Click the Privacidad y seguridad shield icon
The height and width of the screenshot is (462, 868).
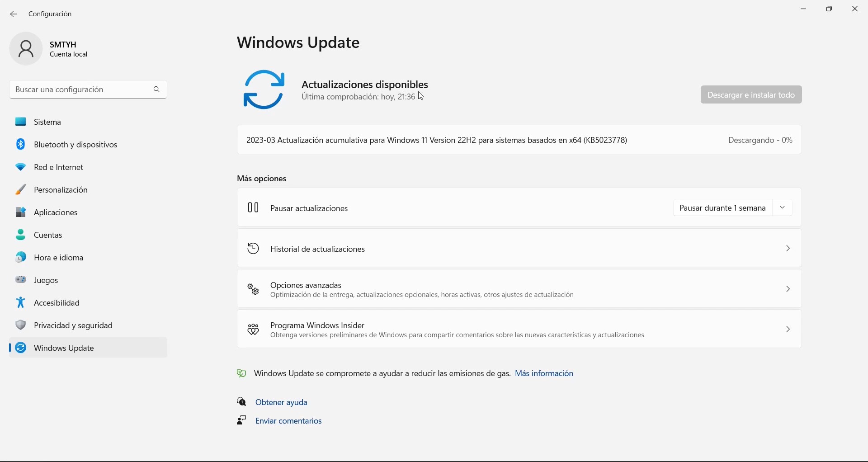pos(21,325)
